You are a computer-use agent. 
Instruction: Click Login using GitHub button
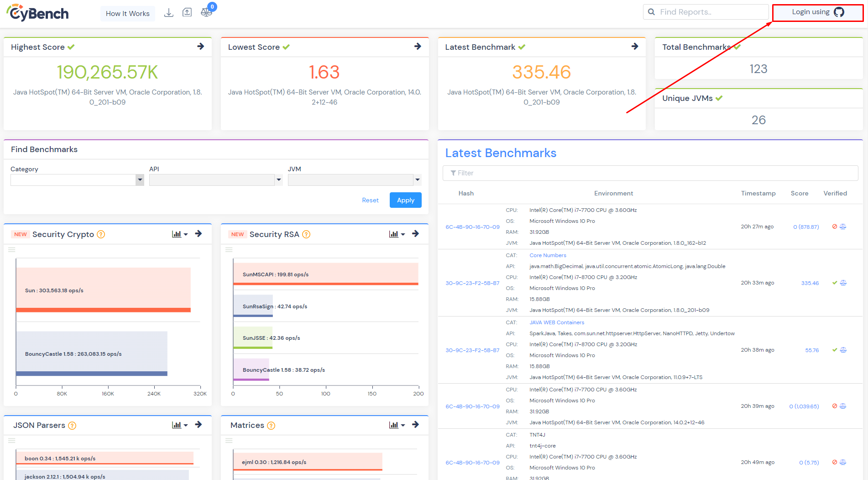(x=818, y=12)
